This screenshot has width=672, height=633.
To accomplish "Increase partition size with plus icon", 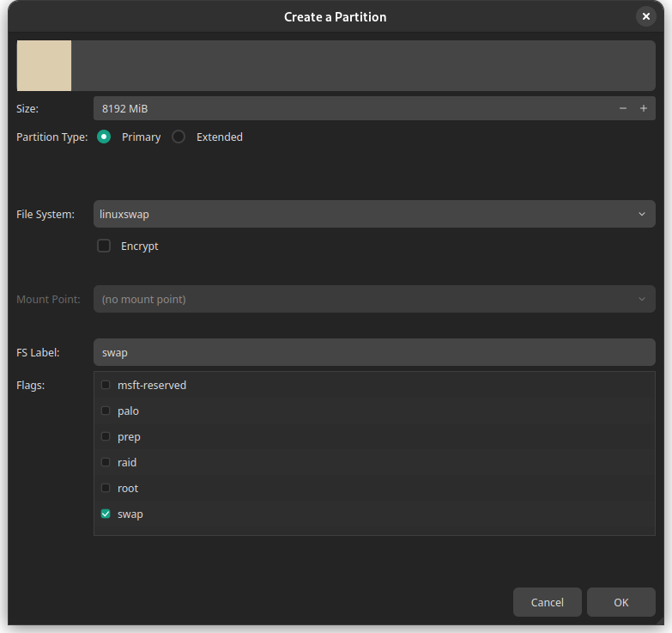I will pos(644,108).
